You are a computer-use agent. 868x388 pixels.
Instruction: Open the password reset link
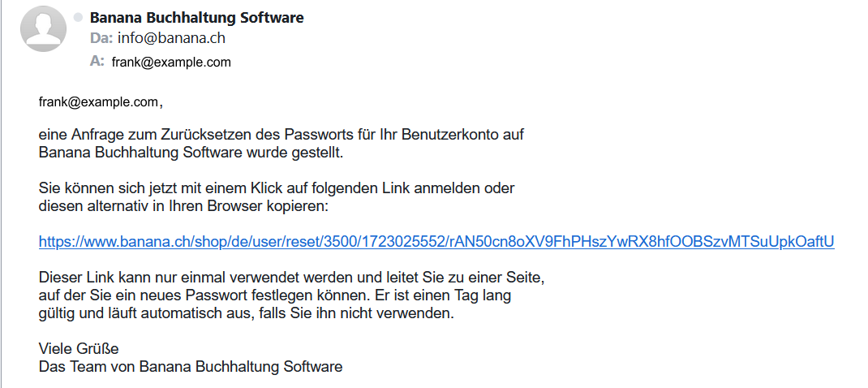coord(436,241)
